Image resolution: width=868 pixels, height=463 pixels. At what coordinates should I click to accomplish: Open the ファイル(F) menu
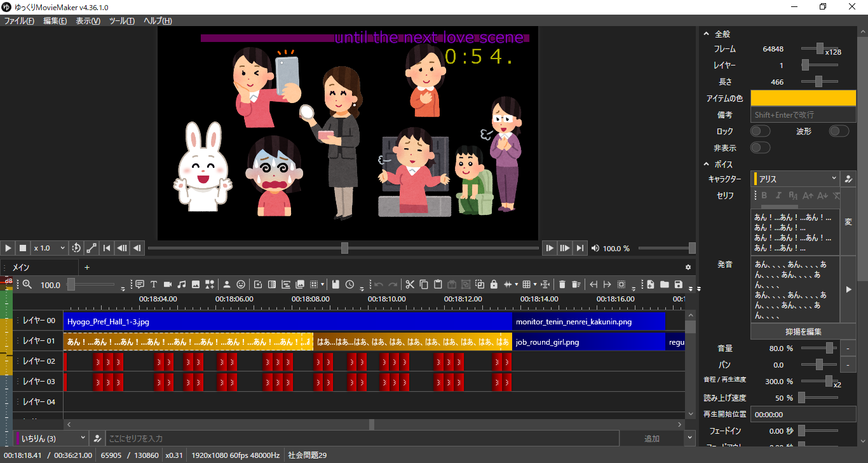pyautogui.click(x=19, y=21)
